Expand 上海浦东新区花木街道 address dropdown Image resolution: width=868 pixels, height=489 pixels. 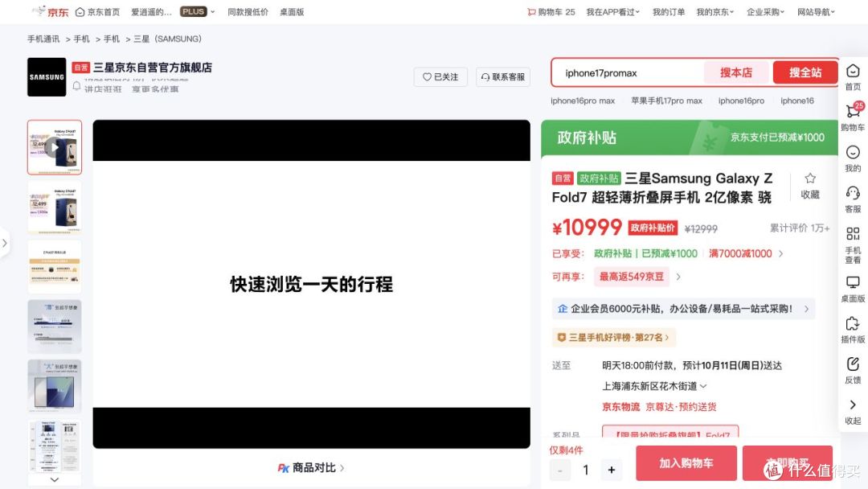pos(654,386)
